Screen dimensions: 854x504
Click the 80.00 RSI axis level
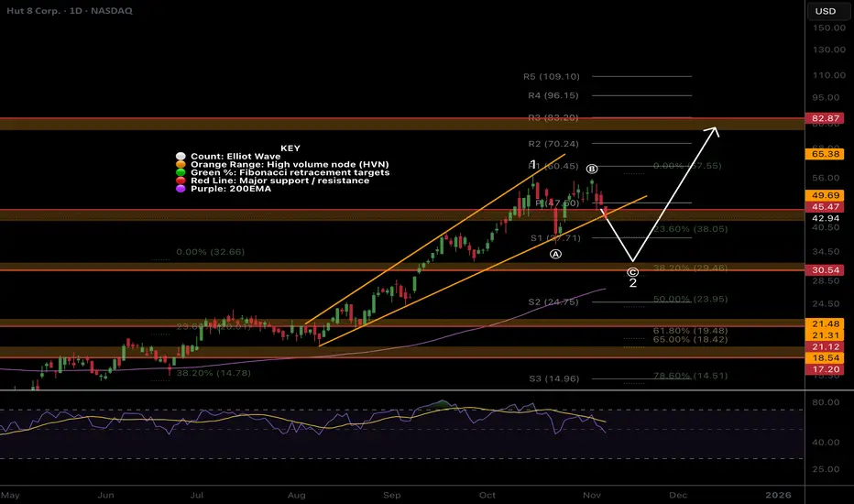pyautogui.click(x=826, y=402)
